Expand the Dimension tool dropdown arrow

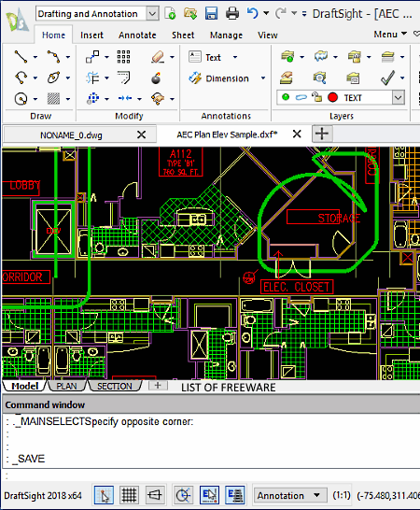click(x=263, y=78)
